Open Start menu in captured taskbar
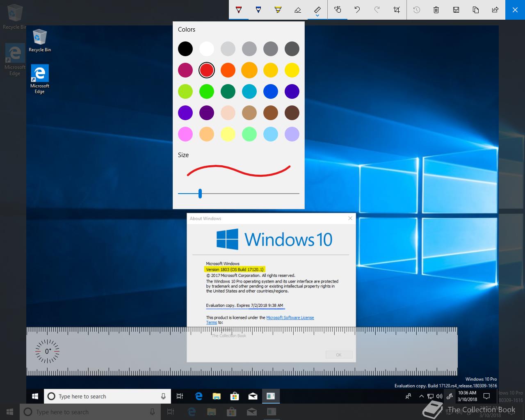The height and width of the screenshot is (420, 525). click(x=35, y=396)
